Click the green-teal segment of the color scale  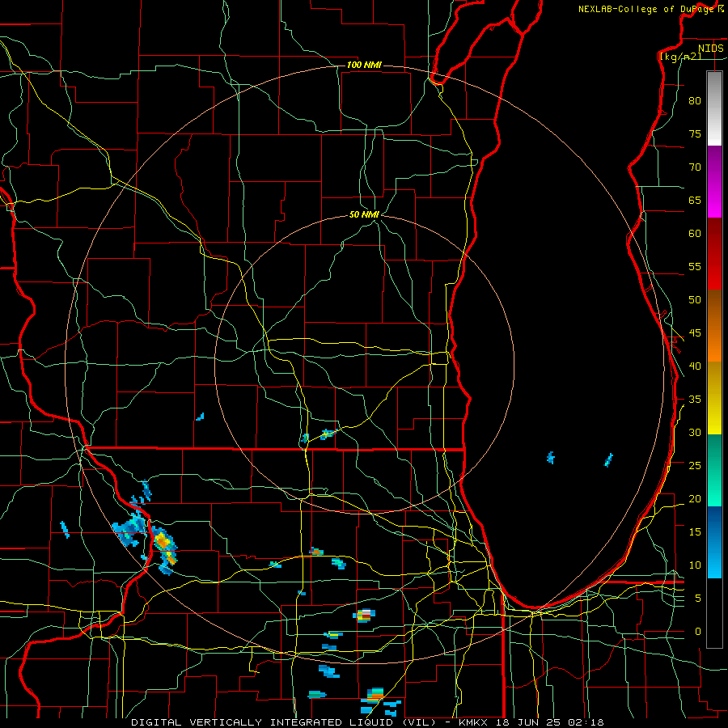[x=714, y=470]
